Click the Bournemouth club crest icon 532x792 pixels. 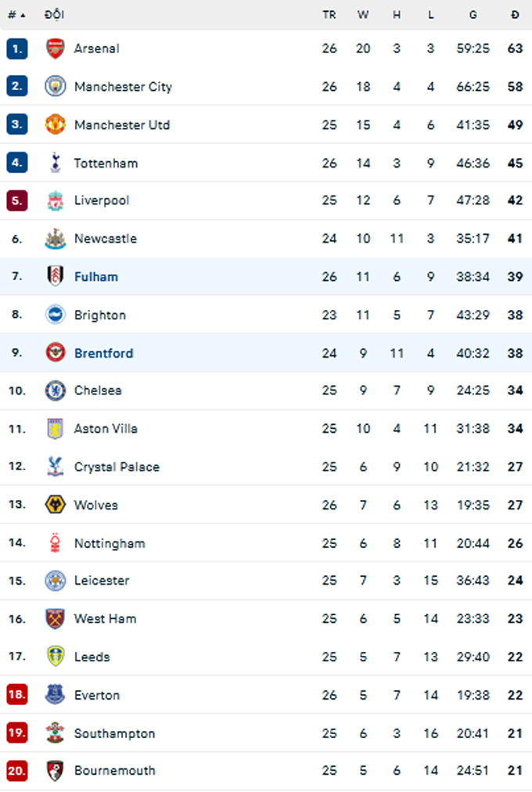tap(56, 771)
